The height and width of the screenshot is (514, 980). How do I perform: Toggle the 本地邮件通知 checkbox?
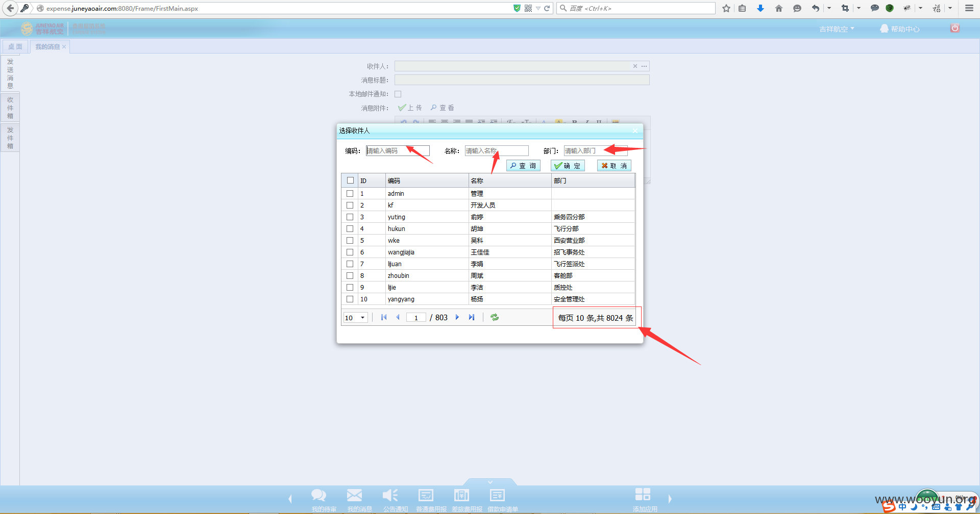pos(398,94)
